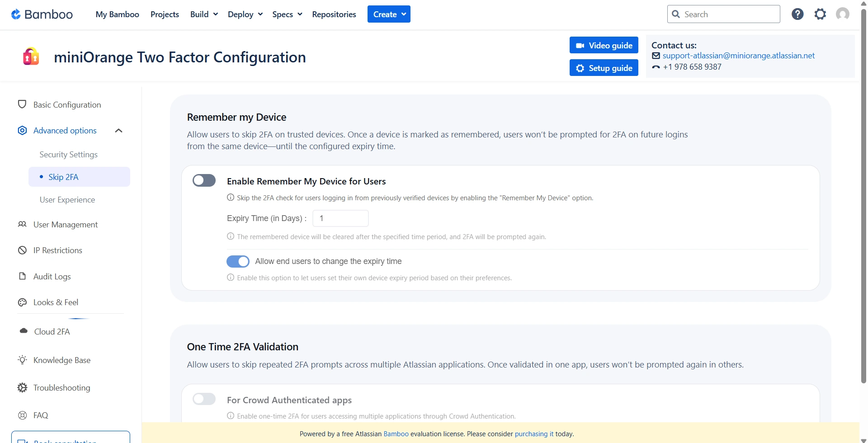
Task: Open the Create dropdown button
Action: [x=389, y=14]
